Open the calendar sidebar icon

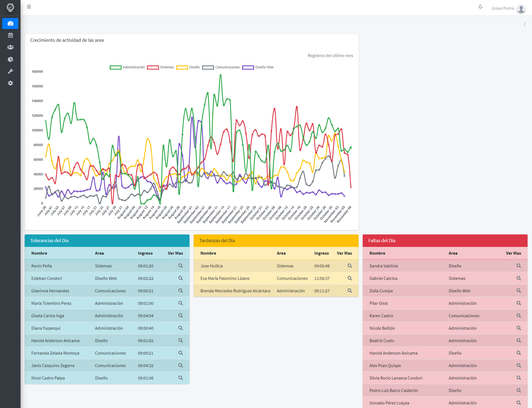(10, 35)
